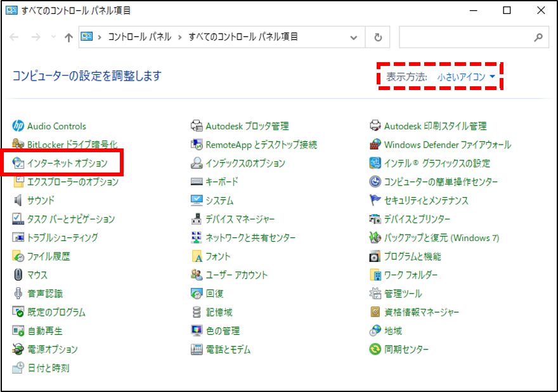The width and height of the screenshot is (558, 392).
Task: Open the ユーザー アカウント icon
Action: click(x=197, y=275)
